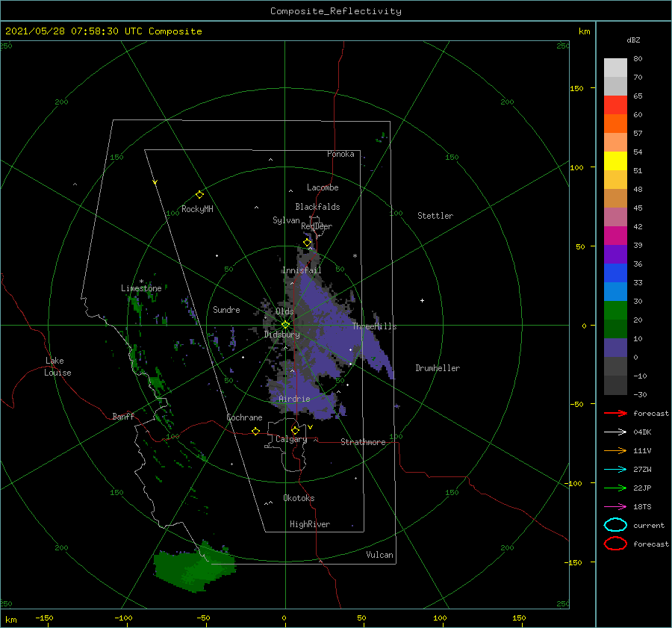Click the green 22JP arrow legend icon
The height and width of the screenshot is (628, 672).
coord(615,488)
